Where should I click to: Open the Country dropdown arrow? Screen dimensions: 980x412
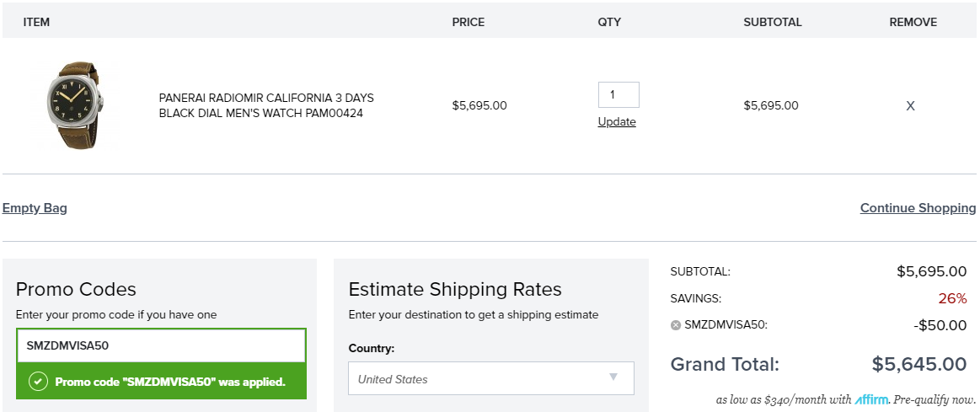[x=613, y=377]
